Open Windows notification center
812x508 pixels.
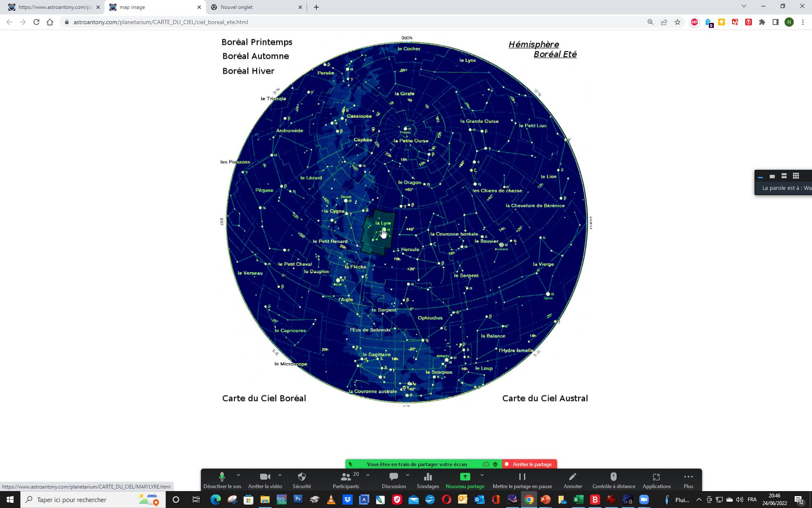(799, 500)
